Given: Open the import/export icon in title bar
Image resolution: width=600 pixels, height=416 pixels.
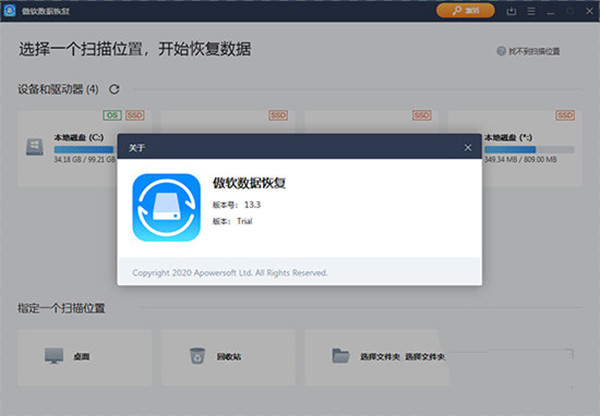Looking at the screenshot, I should [511, 11].
